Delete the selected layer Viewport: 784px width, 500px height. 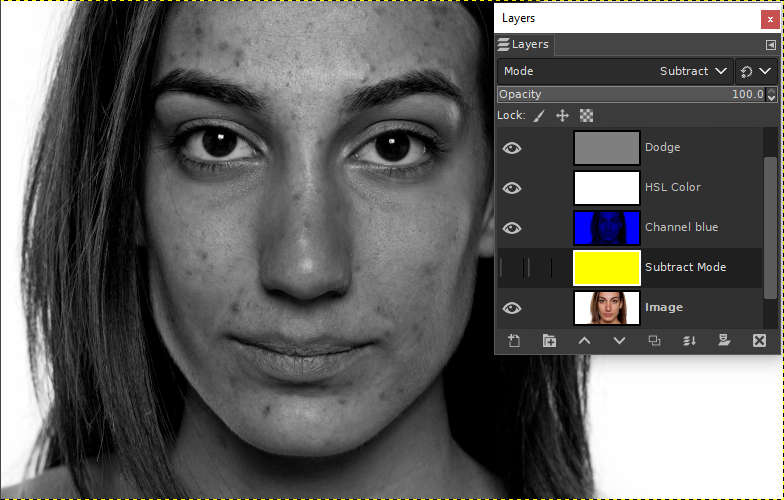click(759, 341)
